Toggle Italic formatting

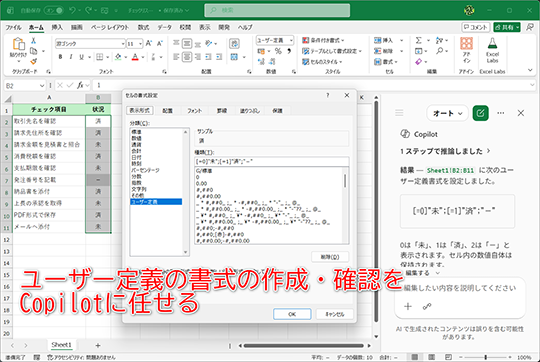click(x=71, y=57)
